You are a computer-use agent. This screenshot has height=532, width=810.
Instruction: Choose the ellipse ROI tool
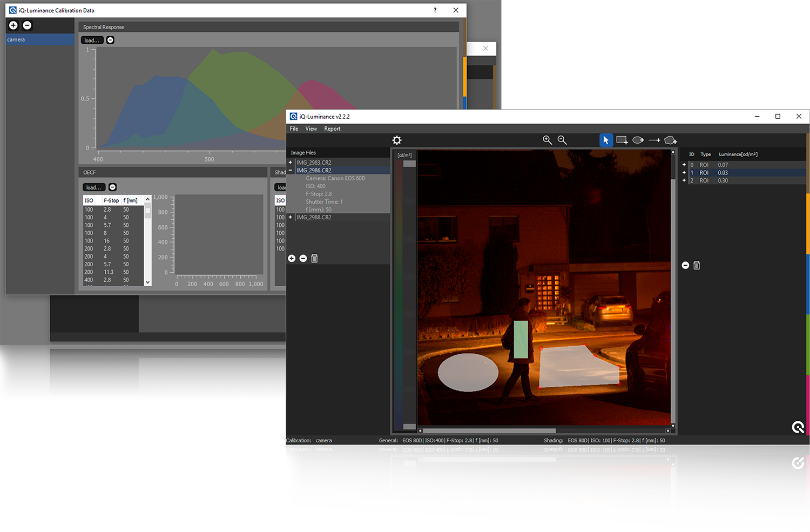point(638,140)
